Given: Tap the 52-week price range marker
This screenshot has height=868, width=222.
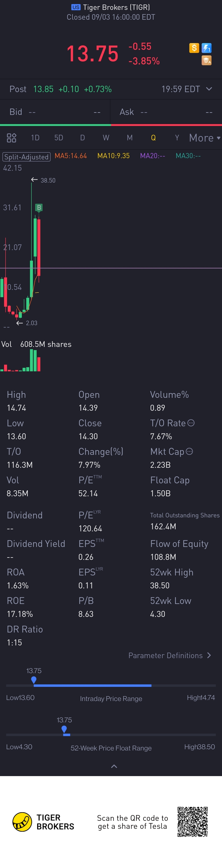Looking at the screenshot, I should [x=64, y=729].
